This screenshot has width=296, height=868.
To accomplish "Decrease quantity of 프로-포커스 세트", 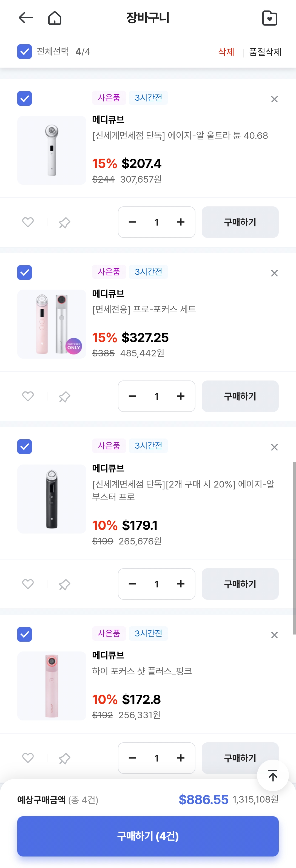I will point(132,396).
